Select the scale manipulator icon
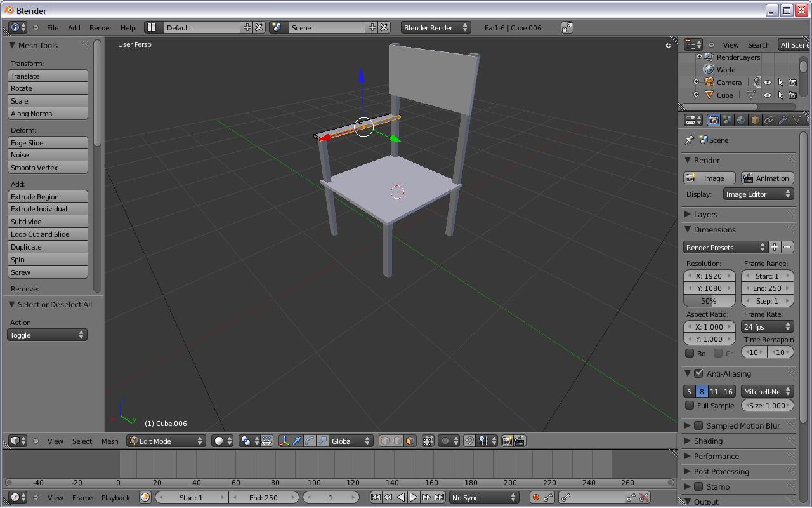 pyautogui.click(x=322, y=441)
